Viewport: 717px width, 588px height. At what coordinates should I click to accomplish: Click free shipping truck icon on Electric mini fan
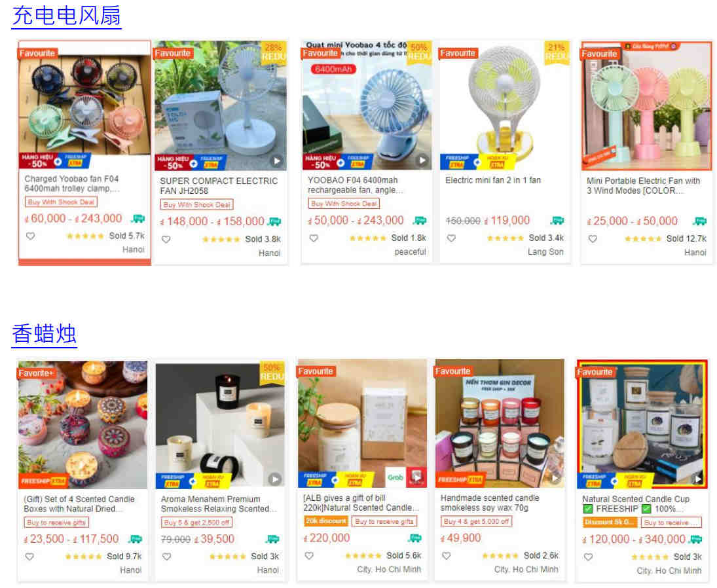557,221
